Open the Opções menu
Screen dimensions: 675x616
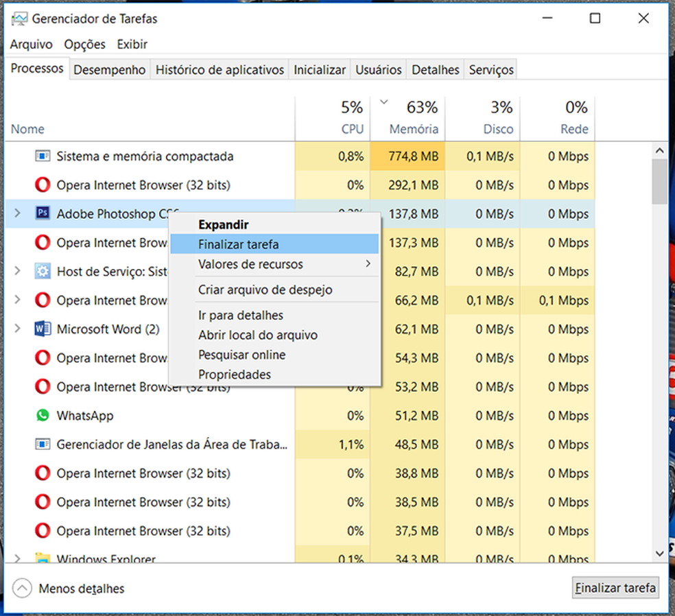[84, 45]
